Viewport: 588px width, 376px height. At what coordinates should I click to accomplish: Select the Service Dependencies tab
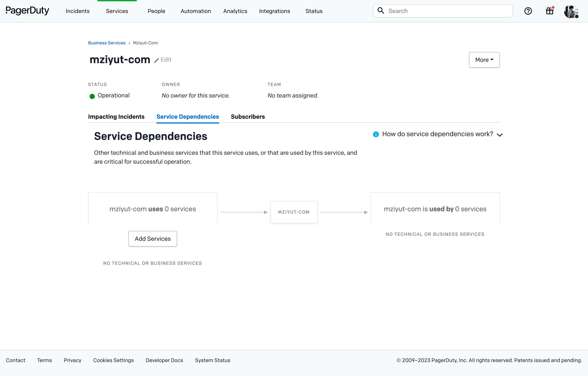pyautogui.click(x=188, y=117)
